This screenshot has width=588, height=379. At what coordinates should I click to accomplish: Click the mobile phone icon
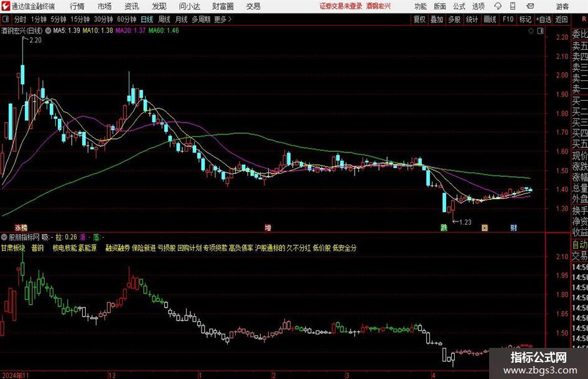point(513,6)
